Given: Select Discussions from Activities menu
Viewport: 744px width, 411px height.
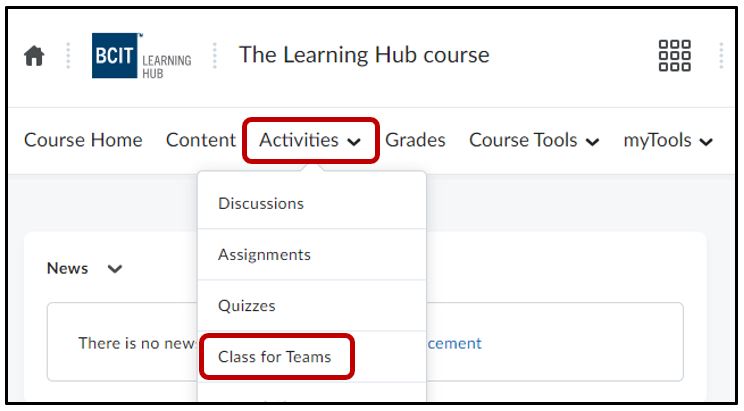Looking at the screenshot, I should click(x=261, y=203).
